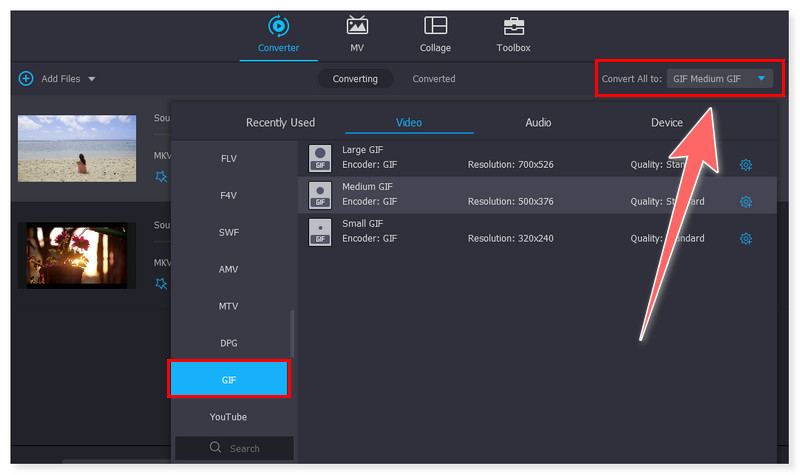Select SWF in the format list

229,233
